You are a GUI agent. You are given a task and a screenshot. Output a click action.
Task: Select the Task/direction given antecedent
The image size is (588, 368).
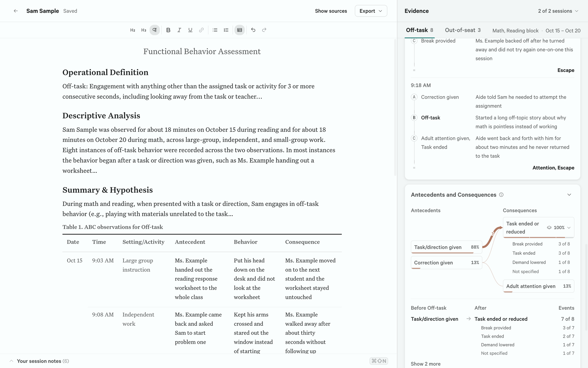(446, 247)
